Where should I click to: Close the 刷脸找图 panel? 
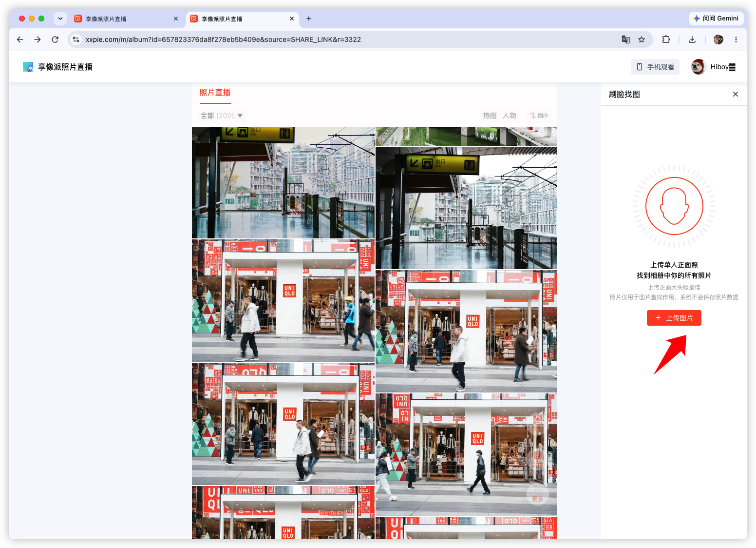coord(736,94)
